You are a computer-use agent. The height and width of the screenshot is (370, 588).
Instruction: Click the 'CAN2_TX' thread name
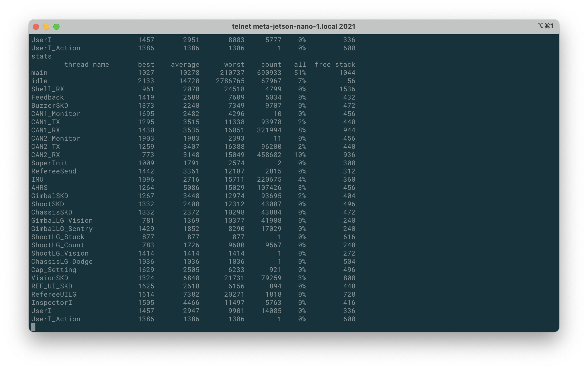tap(46, 147)
